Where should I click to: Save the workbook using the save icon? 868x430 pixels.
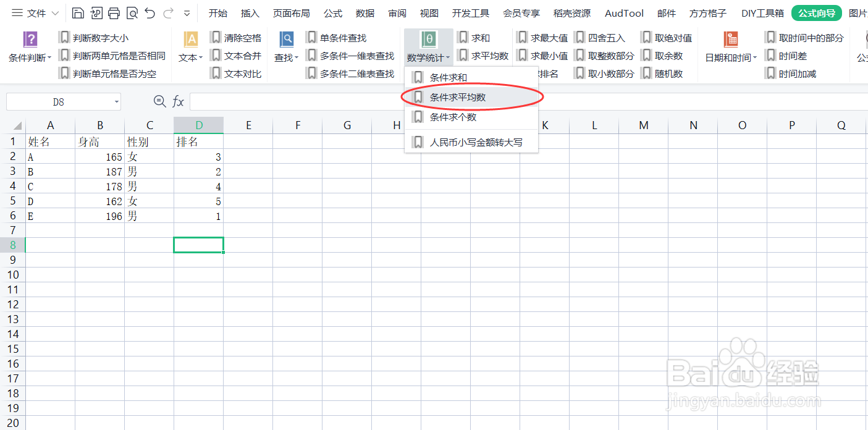click(78, 12)
